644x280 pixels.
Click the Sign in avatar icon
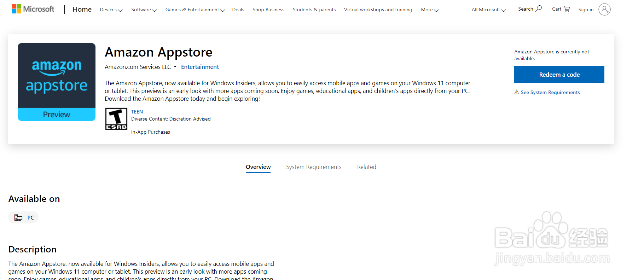604,10
